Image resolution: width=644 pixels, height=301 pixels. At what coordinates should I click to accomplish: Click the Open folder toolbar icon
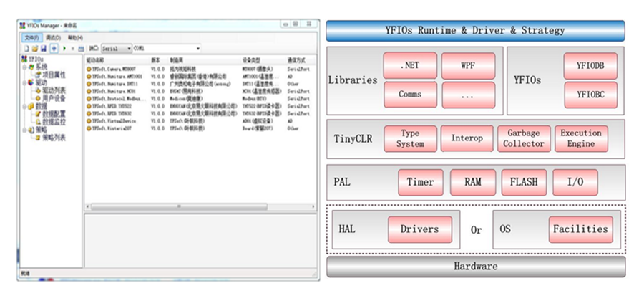pyautogui.click(x=35, y=49)
